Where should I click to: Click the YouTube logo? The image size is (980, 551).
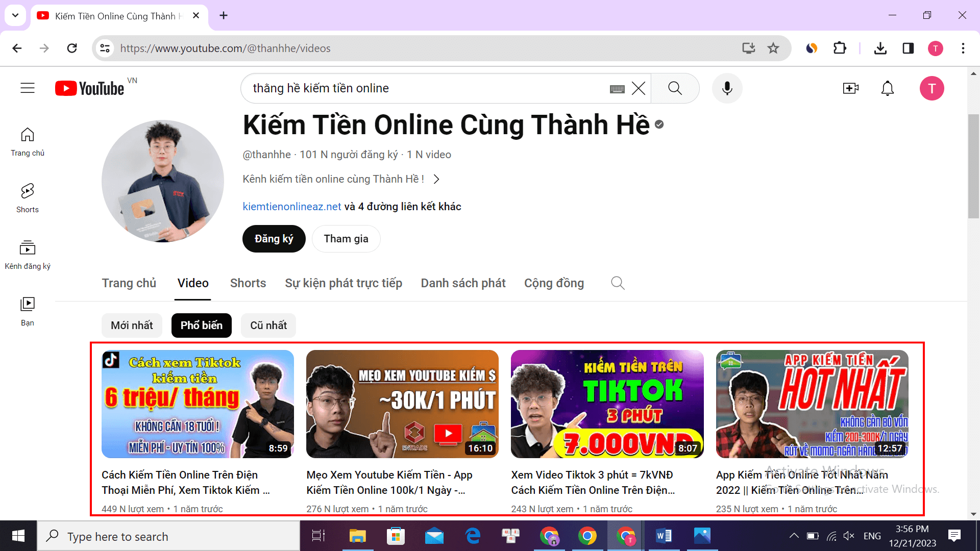pyautogui.click(x=90, y=88)
